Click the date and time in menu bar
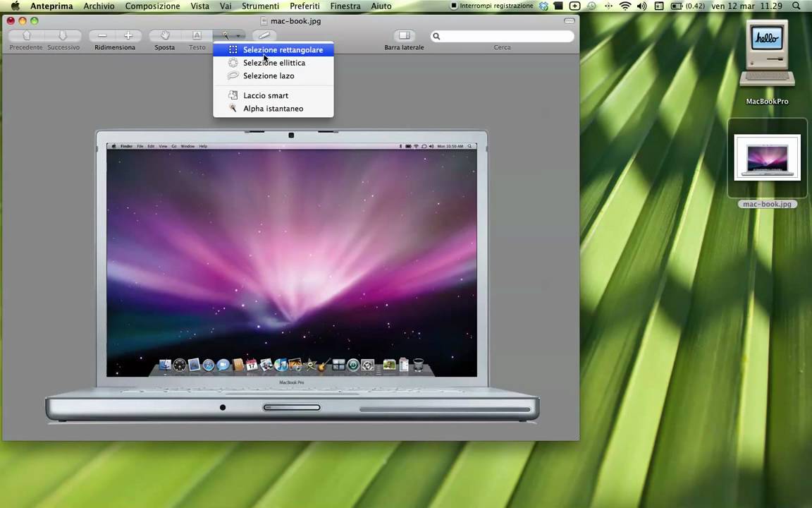Viewport: 812px width, 508px height. (x=746, y=6)
